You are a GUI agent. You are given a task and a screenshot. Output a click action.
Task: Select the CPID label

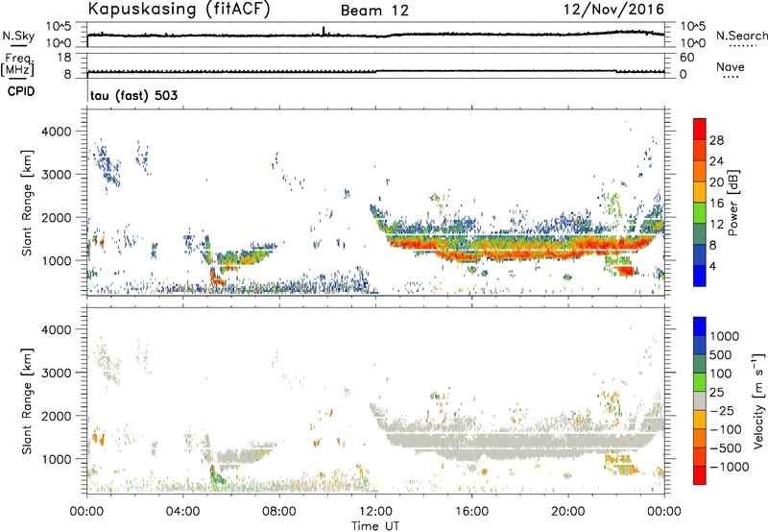point(21,91)
